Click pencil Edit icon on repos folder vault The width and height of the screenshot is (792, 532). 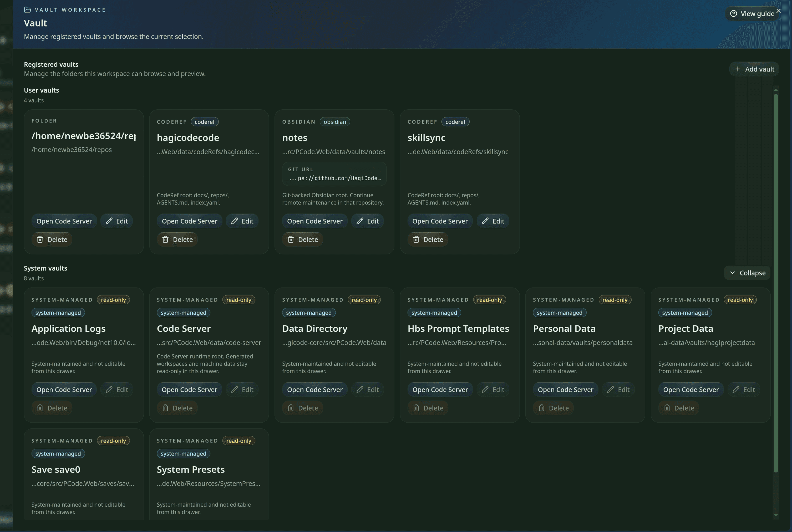pyautogui.click(x=109, y=221)
